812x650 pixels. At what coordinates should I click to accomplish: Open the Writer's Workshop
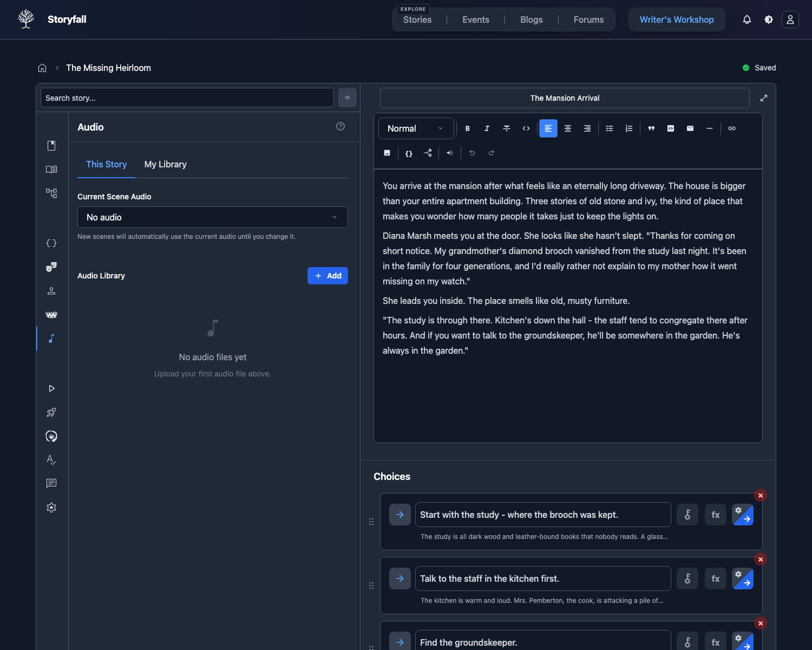[x=677, y=19]
